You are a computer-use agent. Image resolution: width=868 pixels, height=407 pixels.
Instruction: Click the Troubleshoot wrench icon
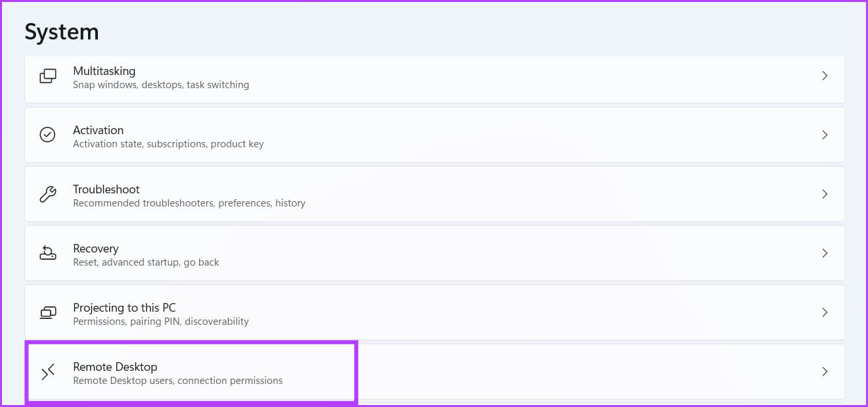tap(48, 195)
